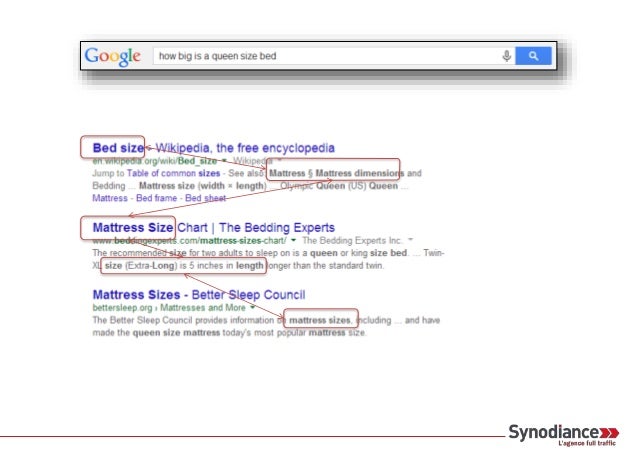
Task: Expand the arrow after Mattresses and More
Action: coord(253,307)
